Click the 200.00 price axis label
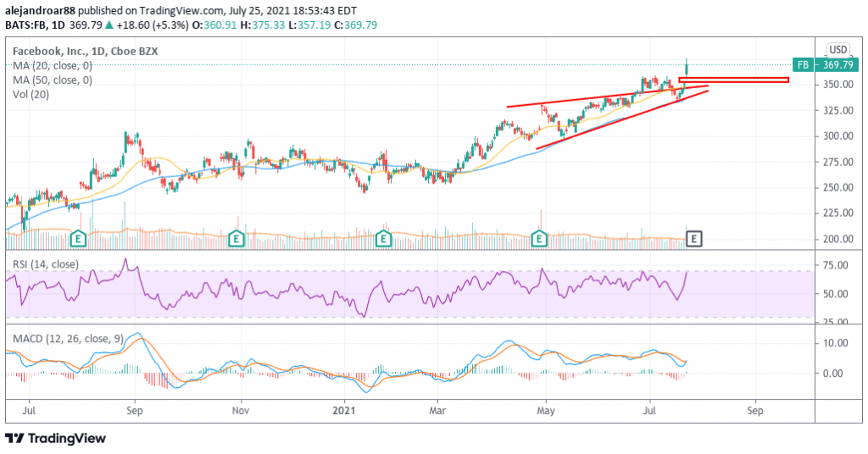 click(x=837, y=239)
